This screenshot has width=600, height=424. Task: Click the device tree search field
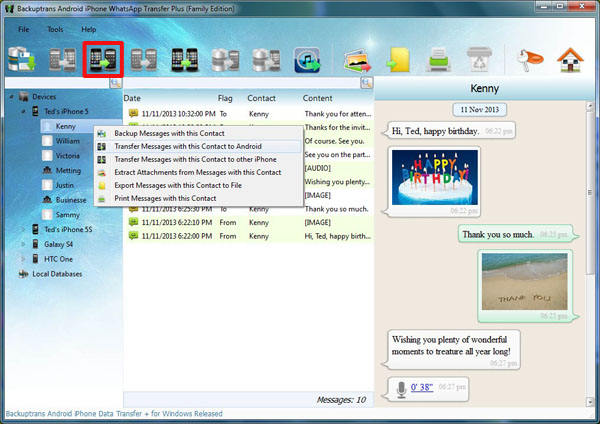pos(57,83)
